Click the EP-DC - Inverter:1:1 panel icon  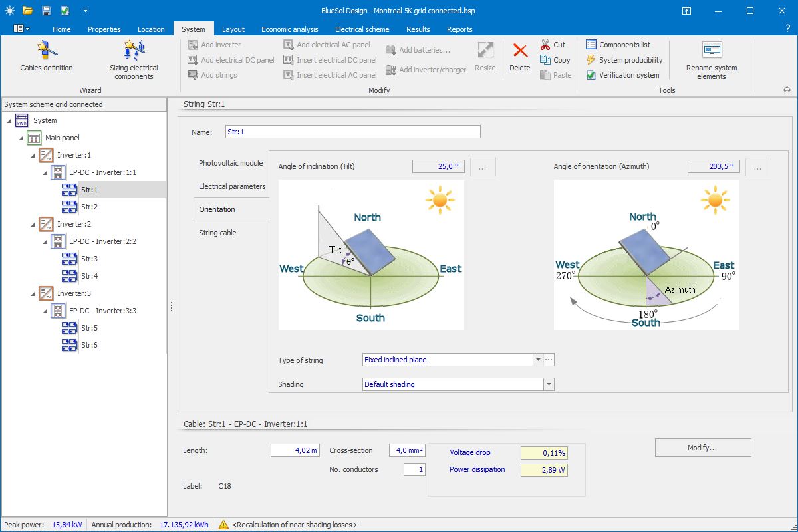coord(58,172)
